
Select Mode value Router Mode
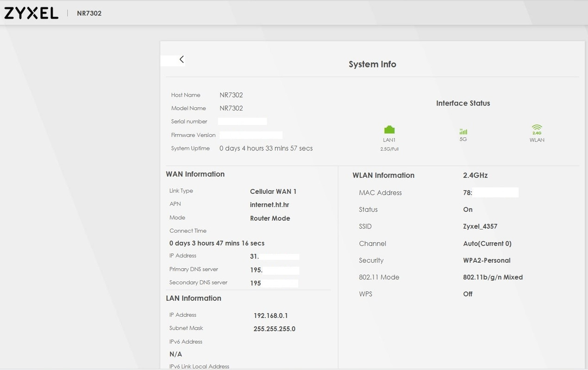(x=270, y=218)
